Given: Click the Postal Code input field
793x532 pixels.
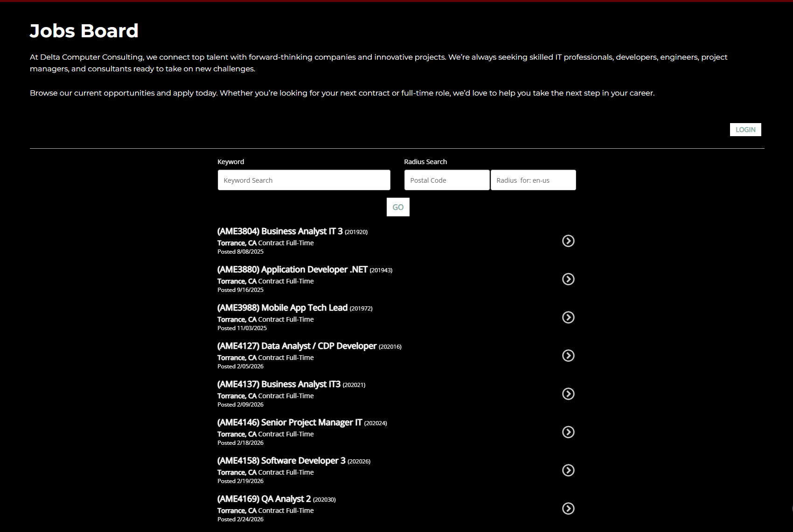Looking at the screenshot, I should 447,180.
